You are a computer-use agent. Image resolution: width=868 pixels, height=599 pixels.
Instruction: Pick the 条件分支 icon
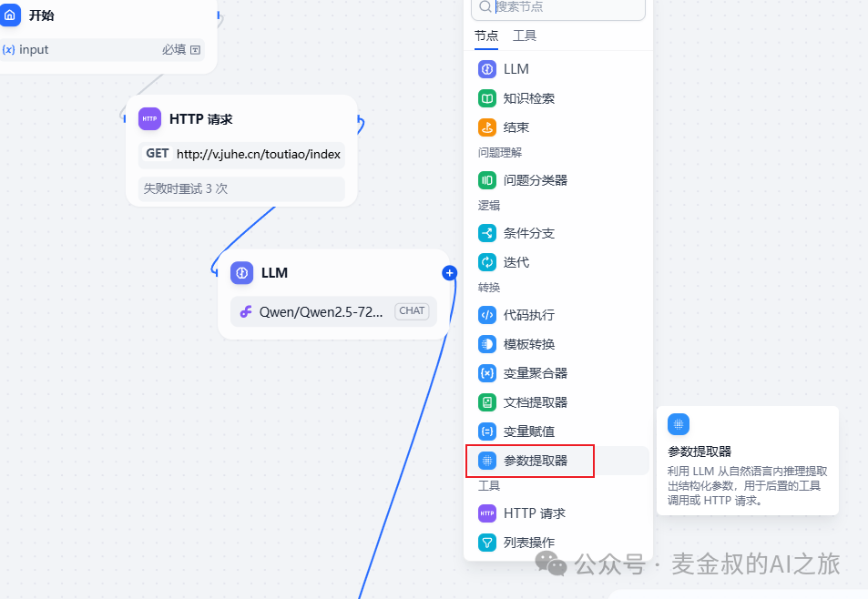487,233
